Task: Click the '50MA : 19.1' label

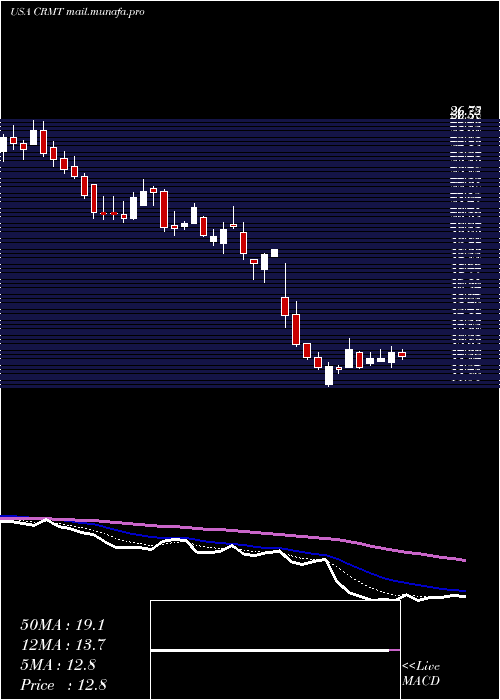Action: [62, 625]
